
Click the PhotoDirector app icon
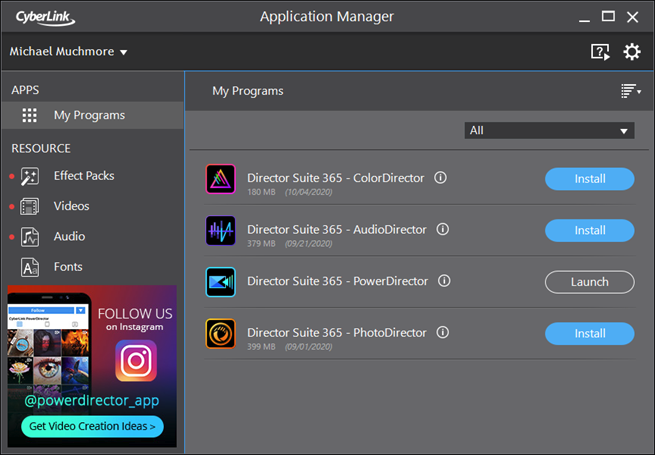[x=221, y=333]
